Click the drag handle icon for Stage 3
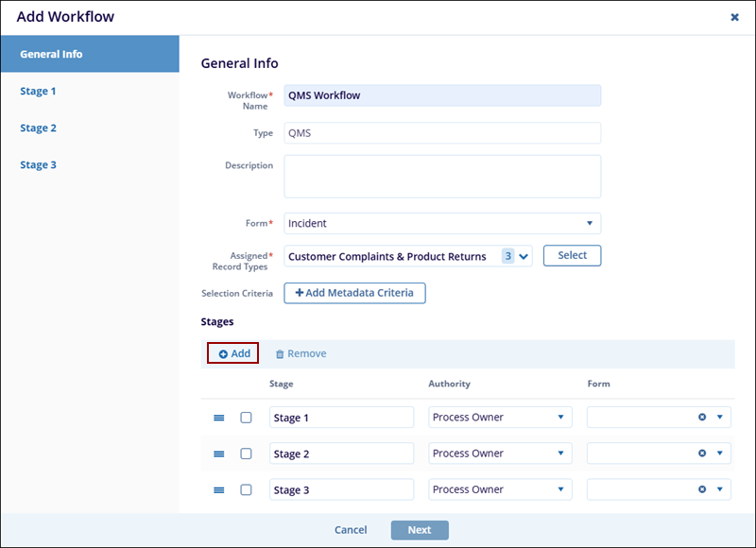Screen dimensions: 756x548 218,490
